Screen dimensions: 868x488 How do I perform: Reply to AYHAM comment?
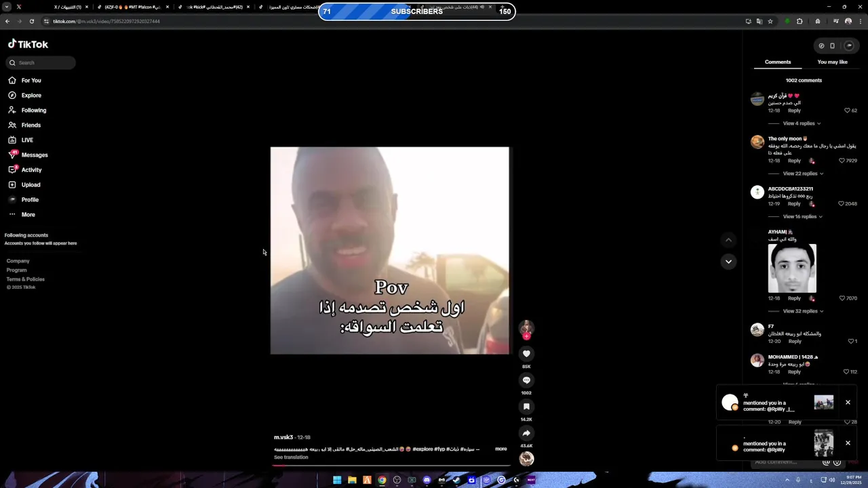(x=794, y=298)
